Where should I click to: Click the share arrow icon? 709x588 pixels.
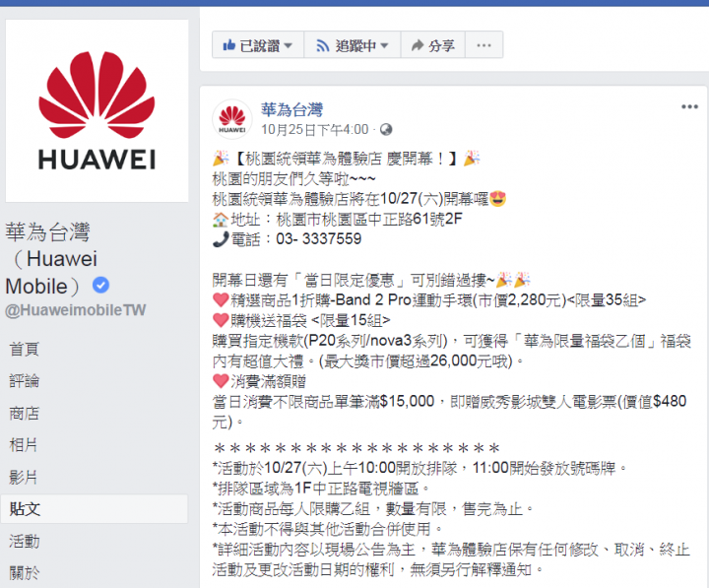[418, 45]
